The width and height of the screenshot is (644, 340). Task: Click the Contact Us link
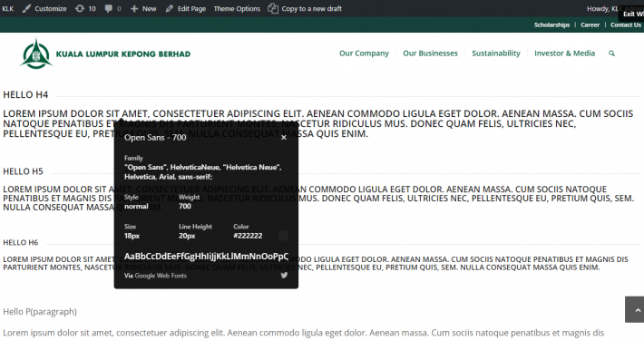click(626, 25)
